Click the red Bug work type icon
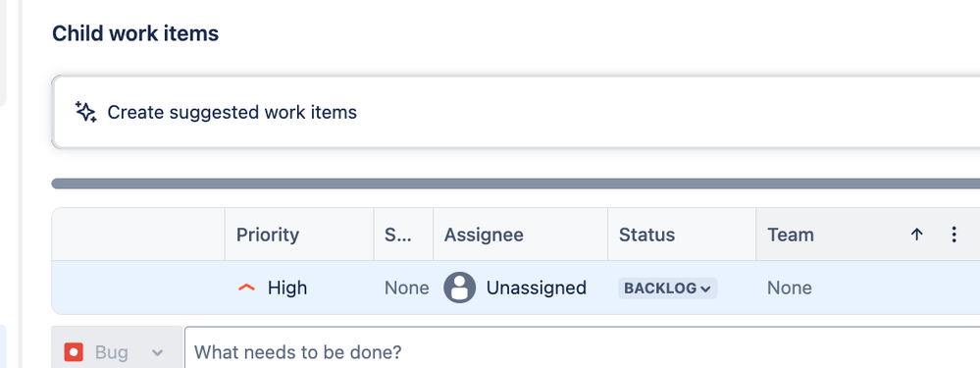The width and height of the screenshot is (980, 368). click(74, 352)
